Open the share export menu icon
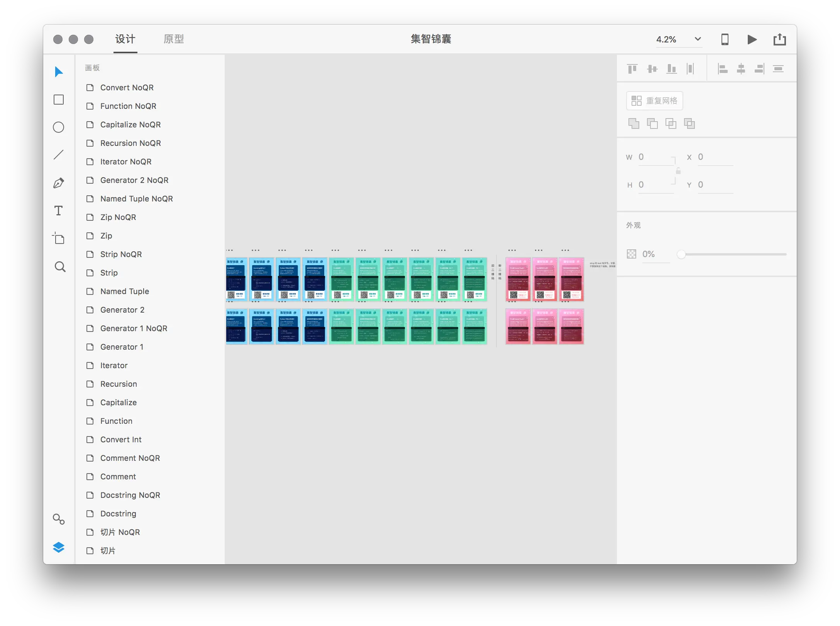Image resolution: width=840 pixels, height=626 pixels. [x=779, y=39]
